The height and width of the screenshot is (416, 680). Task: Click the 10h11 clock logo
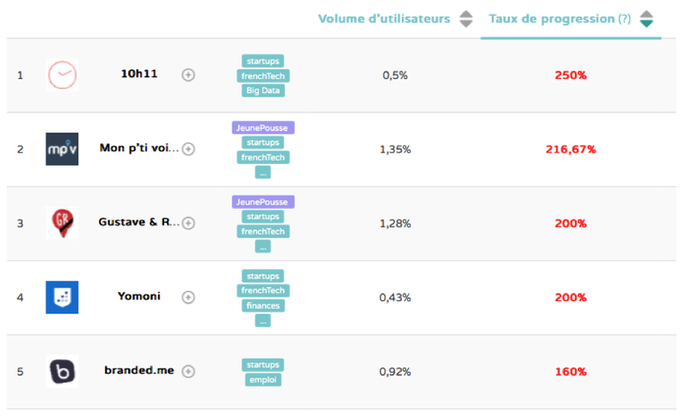pyautogui.click(x=62, y=75)
